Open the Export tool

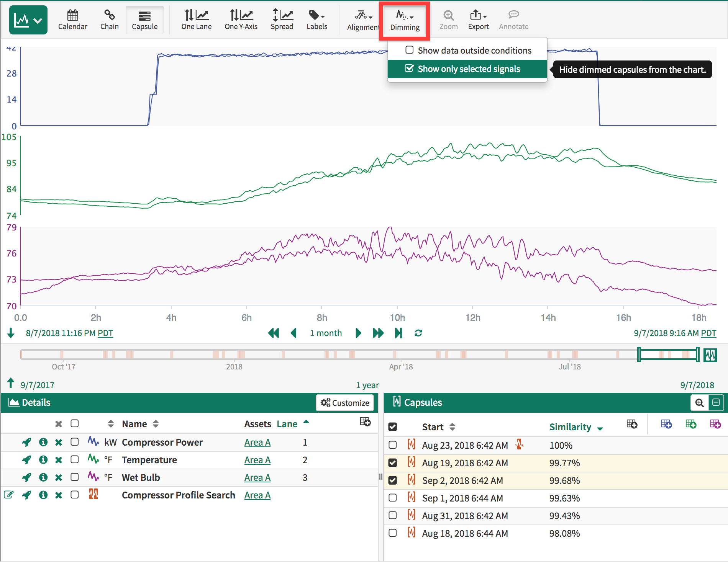click(x=478, y=20)
